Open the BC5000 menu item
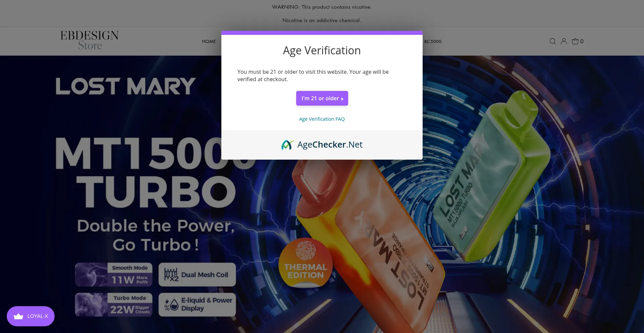The image size is (644, 333). (x=433, y=41)
